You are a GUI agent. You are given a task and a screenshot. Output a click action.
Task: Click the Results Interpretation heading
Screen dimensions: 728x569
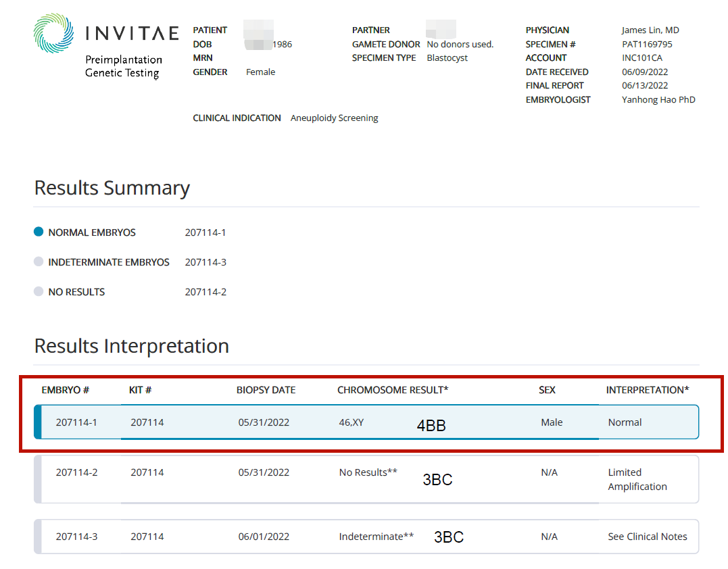click(x=131, y=346)
